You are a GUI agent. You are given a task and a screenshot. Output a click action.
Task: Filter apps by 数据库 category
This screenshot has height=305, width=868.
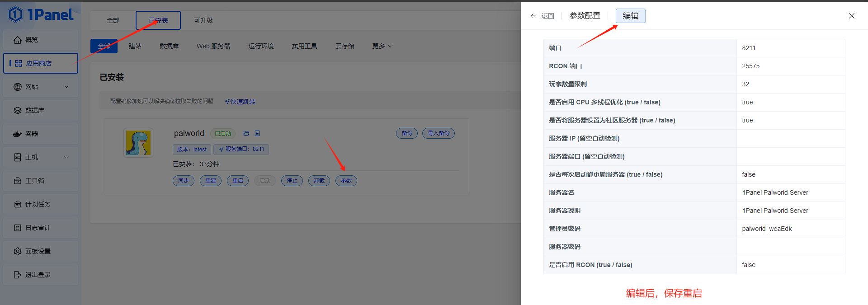point(169,46)
